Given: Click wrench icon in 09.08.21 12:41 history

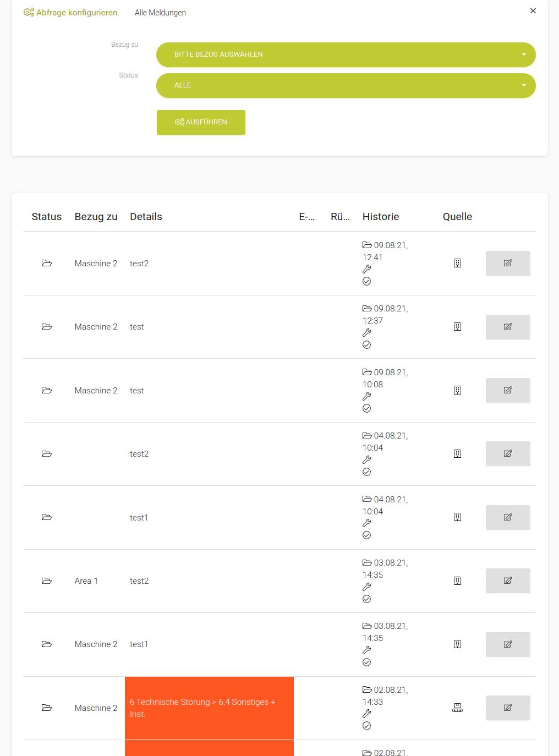Looking at the screenshot, I should click(367, 269).
